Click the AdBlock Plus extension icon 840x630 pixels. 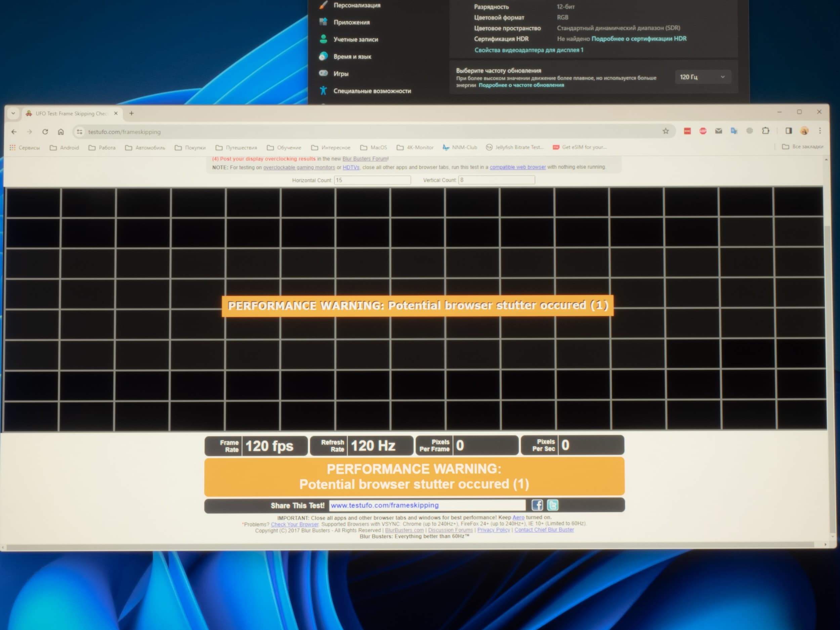pos(703,131)
